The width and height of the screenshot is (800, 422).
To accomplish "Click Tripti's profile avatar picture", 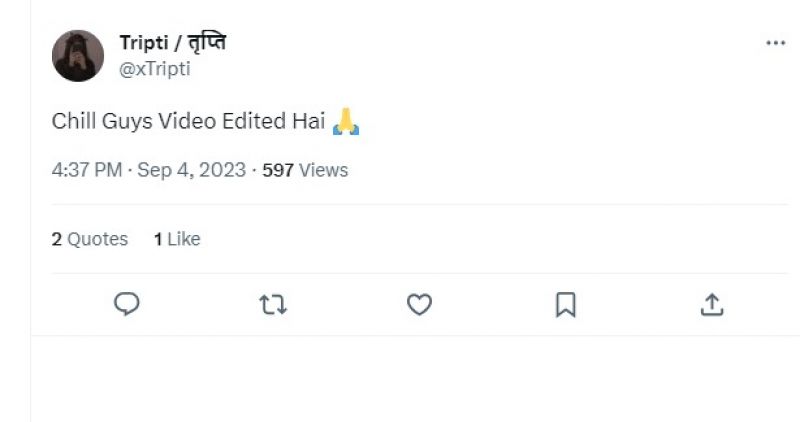I will click(78, 55).
